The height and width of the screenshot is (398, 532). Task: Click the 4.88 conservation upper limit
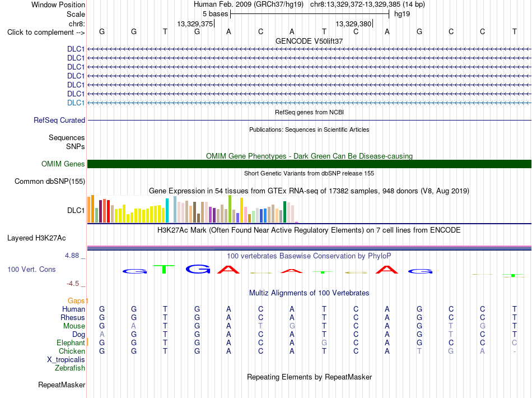[x=72, y=256]
